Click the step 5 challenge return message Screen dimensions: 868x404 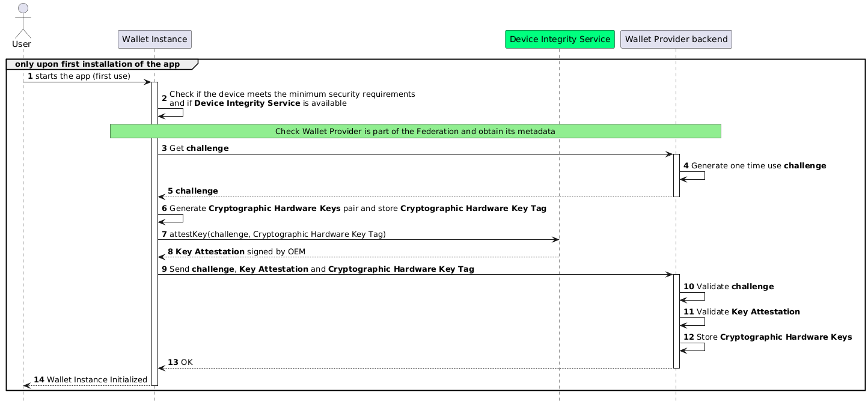click(x=197, y=191)
